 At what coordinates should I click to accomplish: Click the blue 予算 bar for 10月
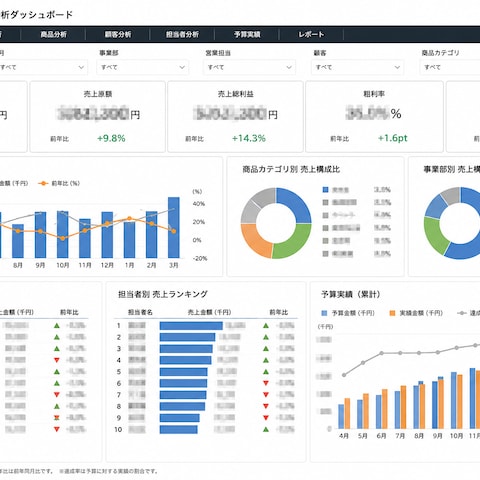[454, 400]
